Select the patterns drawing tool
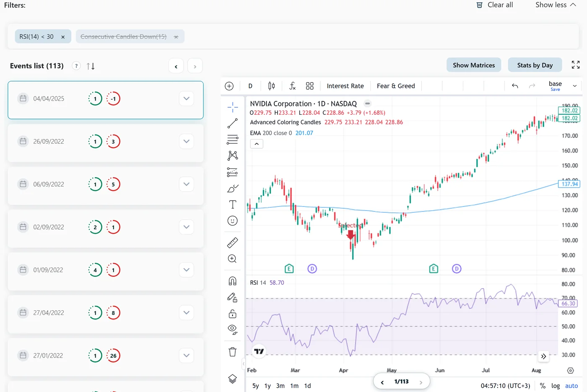 pos(233,155)
